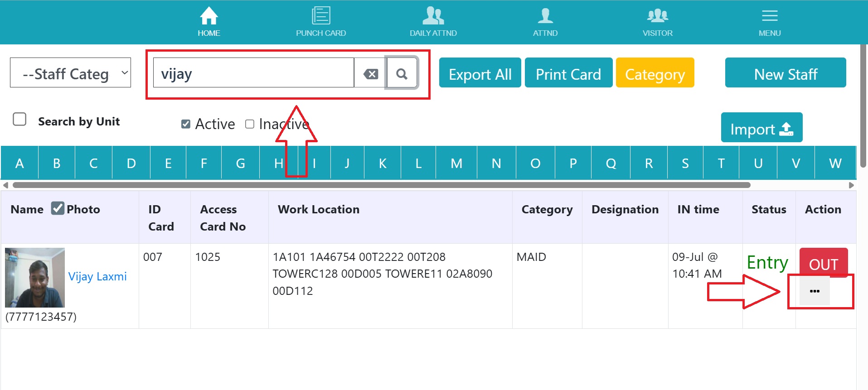Click into the vijay search field
Image resolution: width=868 pixels, height=390 pixels.
point(253,73)
